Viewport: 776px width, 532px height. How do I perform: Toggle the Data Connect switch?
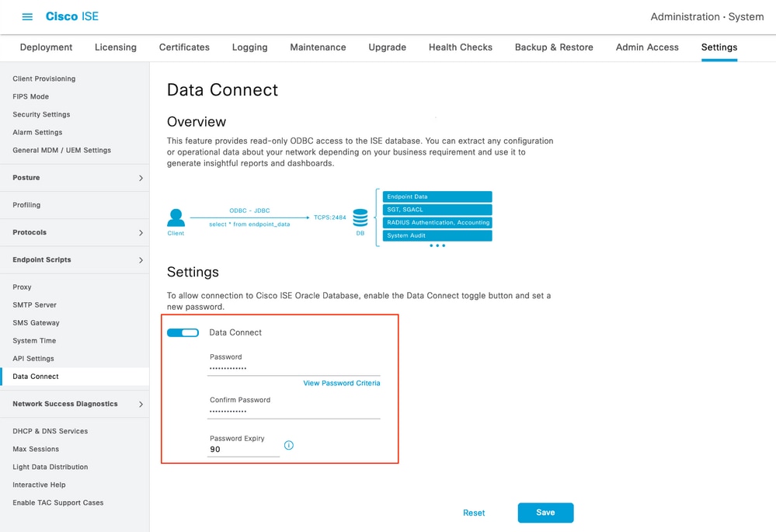click(x=183, y=332)
